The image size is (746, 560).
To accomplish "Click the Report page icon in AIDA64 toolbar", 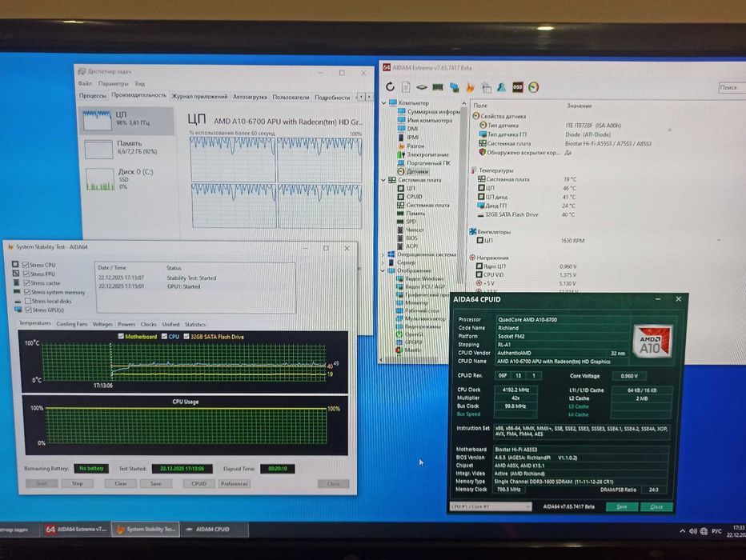I will tap(406, 87).
